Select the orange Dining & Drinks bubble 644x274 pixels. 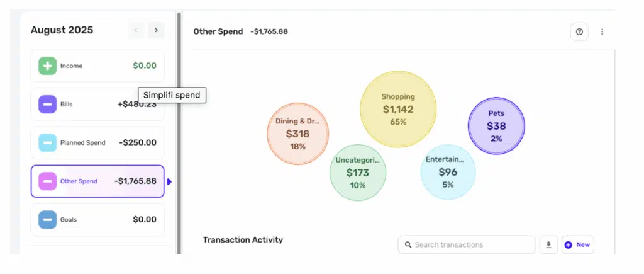tap(297, 134)
